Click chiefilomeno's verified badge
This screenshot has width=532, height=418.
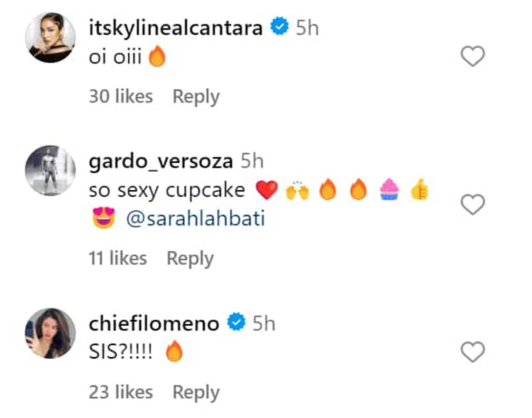coord(236,324)
